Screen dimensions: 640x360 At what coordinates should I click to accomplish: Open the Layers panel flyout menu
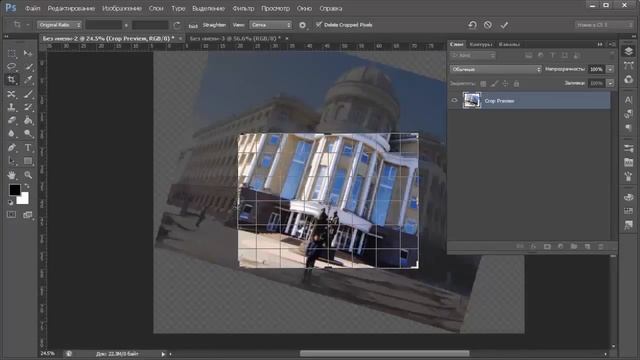(612, 44)
